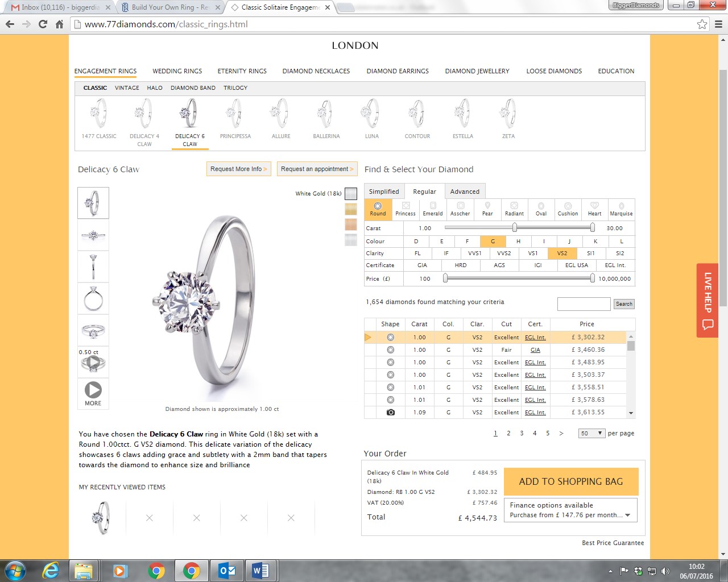The height and width of the screenshot is (582, 728).
Task: Open the Windows Start menu
Action: tap(15, 570)
